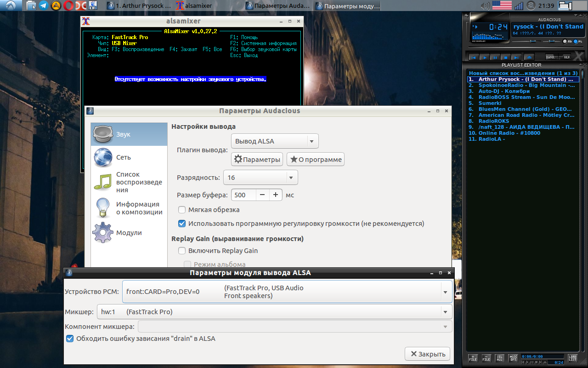
Task: Open the Сеть settings category
Action: click(x=129, y=157)
